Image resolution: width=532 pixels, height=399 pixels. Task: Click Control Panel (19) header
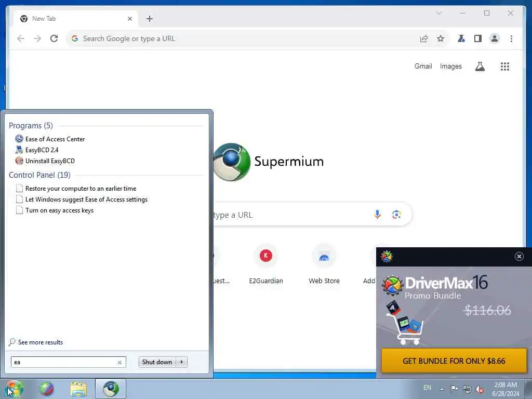click(x=39, y=175)
